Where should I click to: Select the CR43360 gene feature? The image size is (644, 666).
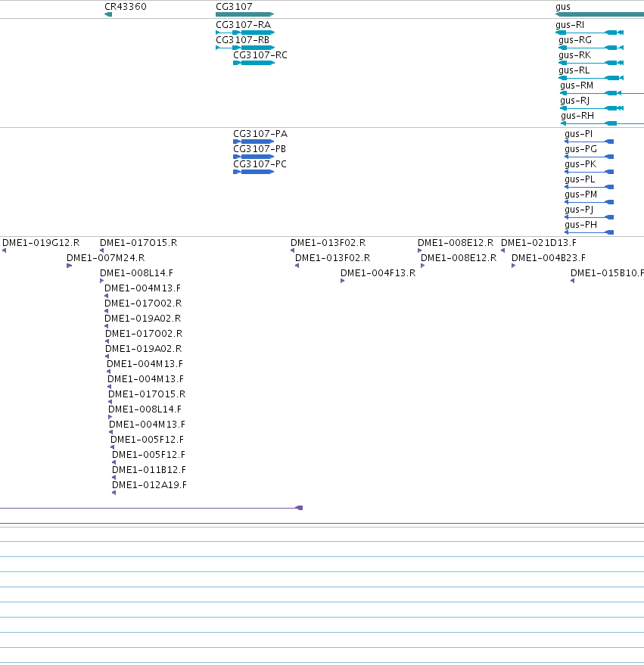coord(108,14)
